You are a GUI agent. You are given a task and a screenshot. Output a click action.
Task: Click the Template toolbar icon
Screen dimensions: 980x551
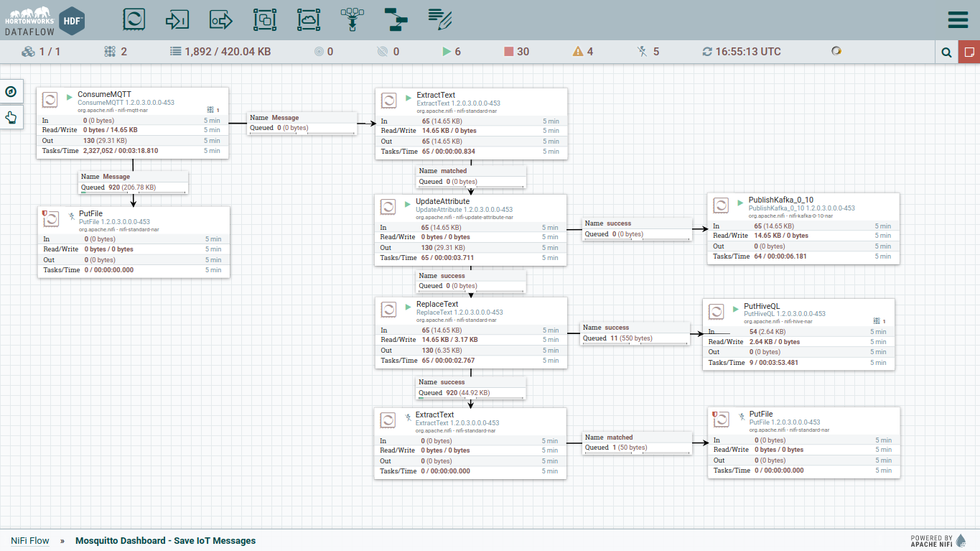tap(395, 19)
